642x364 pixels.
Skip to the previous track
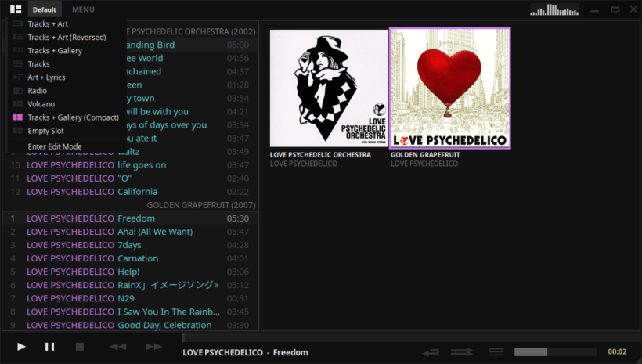(x=118, y=347)
